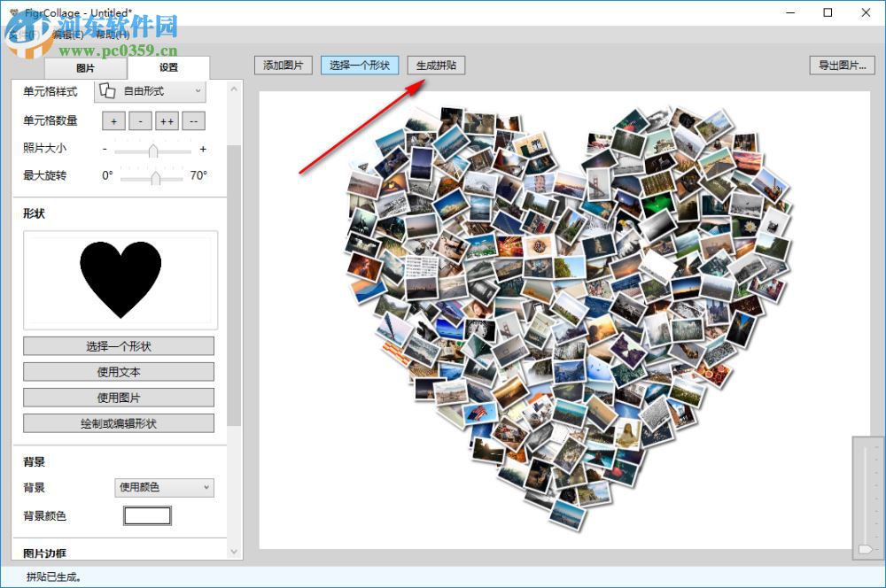Click the up chevron on settings panel scrollbar
The image size is (886, 588).
[x=233, y=88]
